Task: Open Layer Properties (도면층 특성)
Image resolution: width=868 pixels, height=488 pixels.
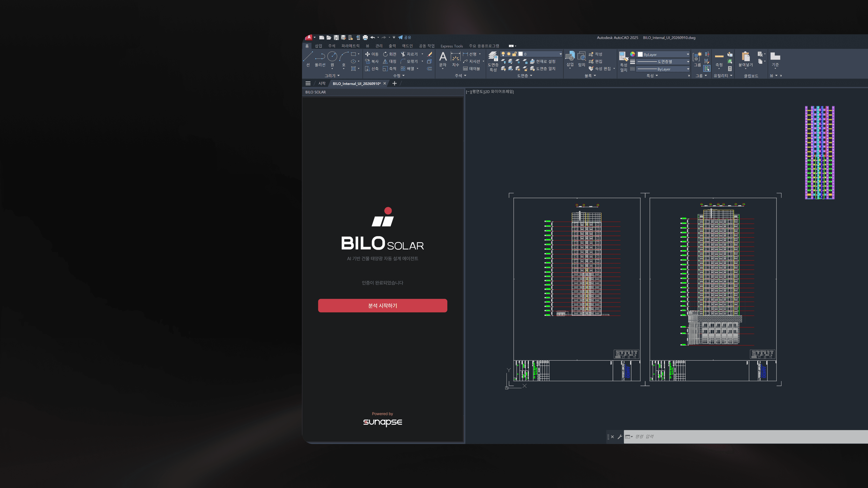Action: click(x=493, y=61)
